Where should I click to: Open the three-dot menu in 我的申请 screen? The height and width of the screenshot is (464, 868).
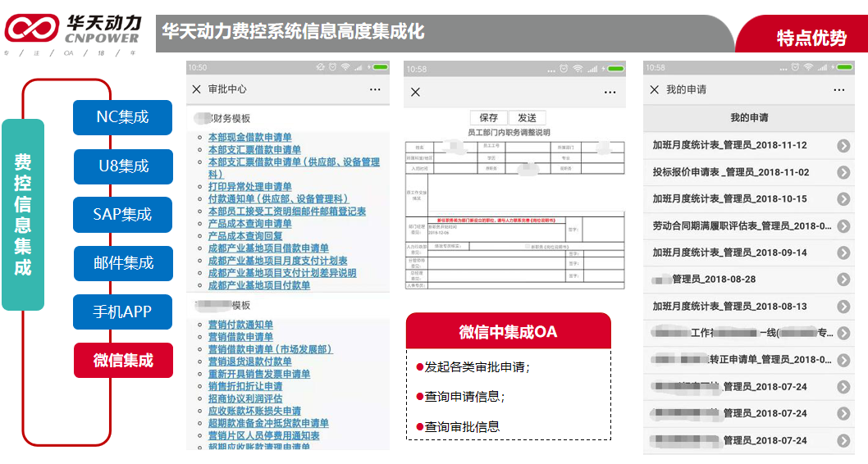(839, 89)
